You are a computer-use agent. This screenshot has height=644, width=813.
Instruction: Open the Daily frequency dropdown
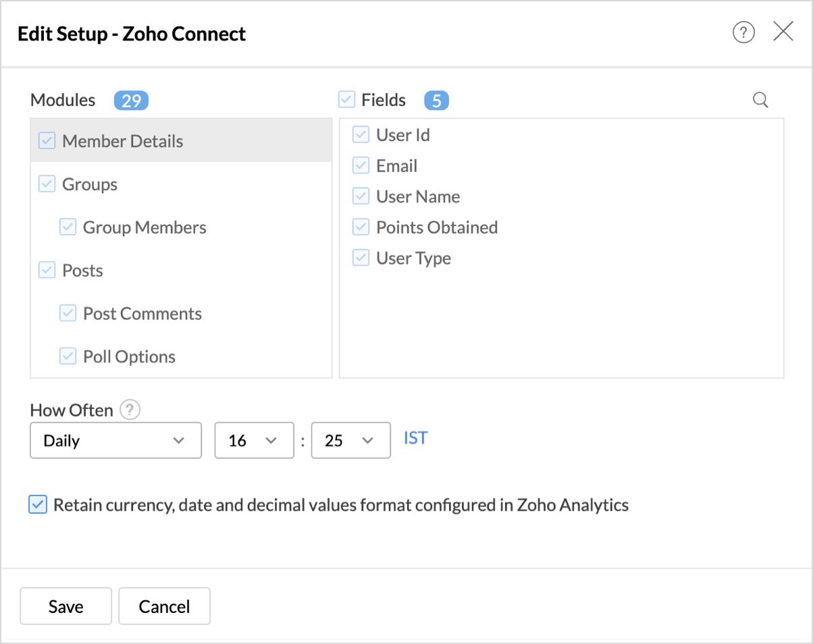[115, 441]
